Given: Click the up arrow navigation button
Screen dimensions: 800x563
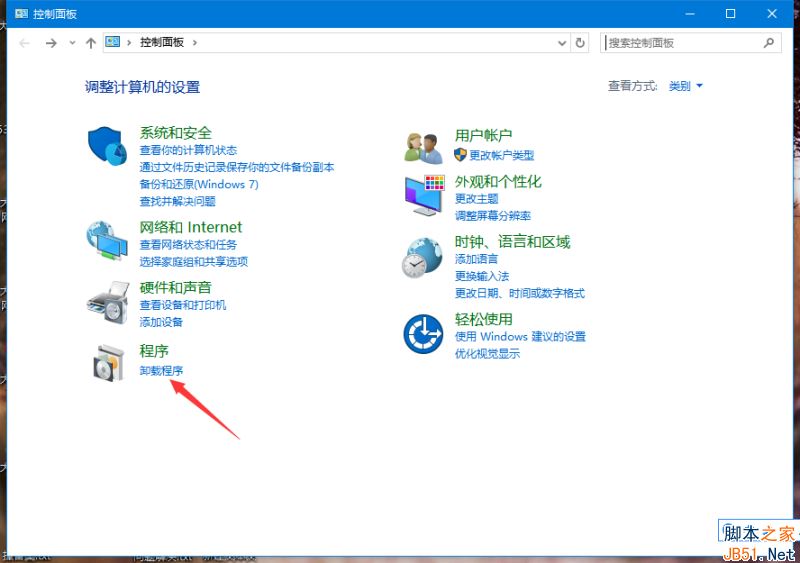Looking at the screenshot, I should (91, 43).
